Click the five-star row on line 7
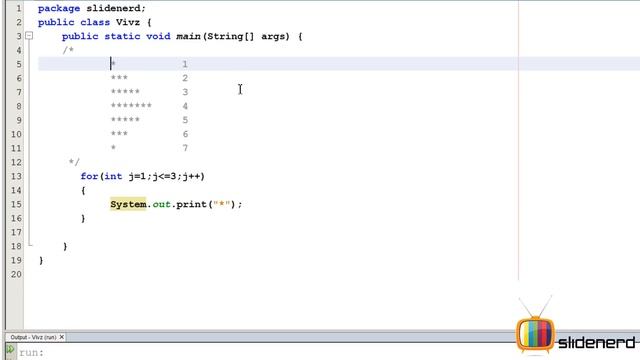 (x=125, y=91)
